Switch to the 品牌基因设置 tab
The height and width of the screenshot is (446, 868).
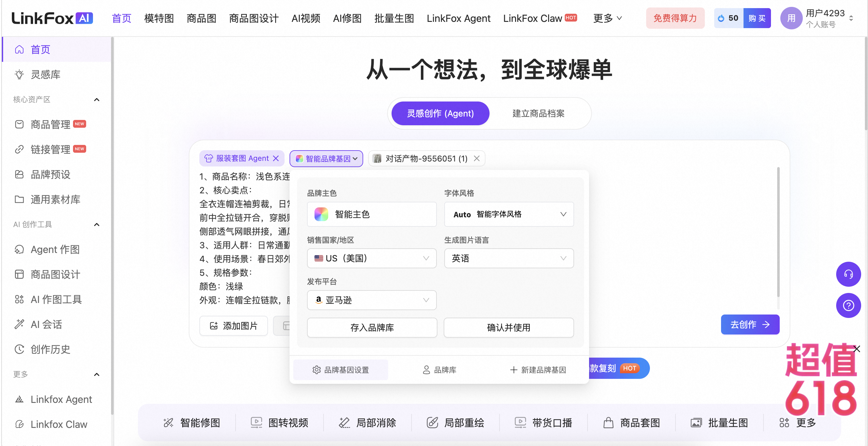(341, 370)
